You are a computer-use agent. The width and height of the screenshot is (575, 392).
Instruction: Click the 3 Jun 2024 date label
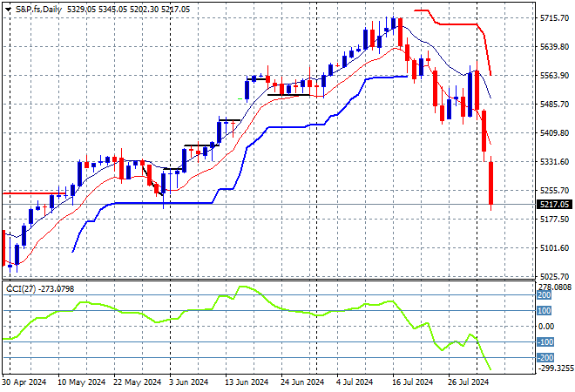click(x=187, y=382)
